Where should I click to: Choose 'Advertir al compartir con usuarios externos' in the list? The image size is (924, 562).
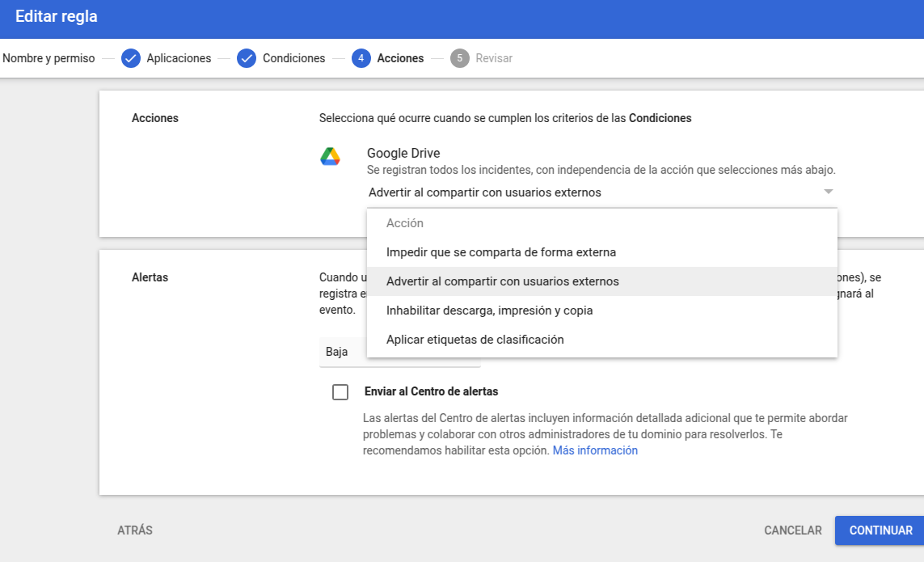coord(601,281)
